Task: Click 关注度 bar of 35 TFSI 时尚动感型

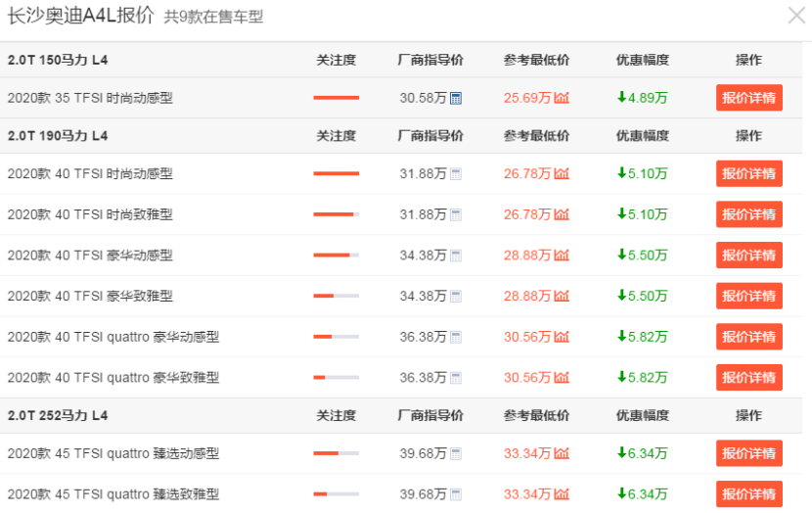Action: point(337,98)
